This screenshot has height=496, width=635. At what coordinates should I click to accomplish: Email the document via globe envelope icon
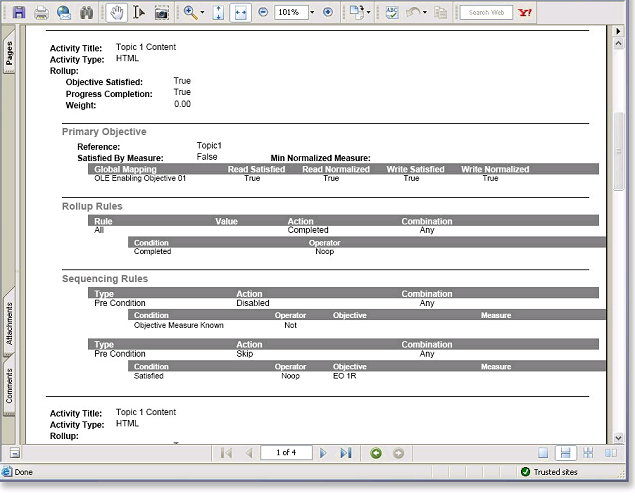pos(64,13)
